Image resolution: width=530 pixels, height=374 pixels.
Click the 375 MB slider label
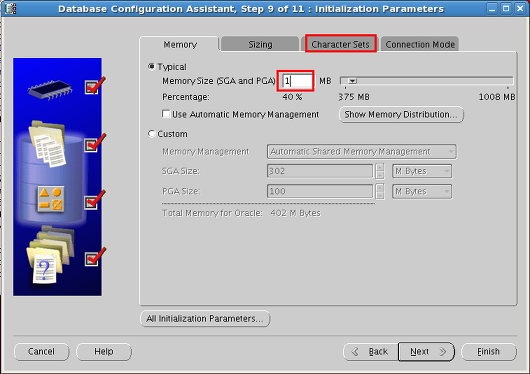point(354,97)
